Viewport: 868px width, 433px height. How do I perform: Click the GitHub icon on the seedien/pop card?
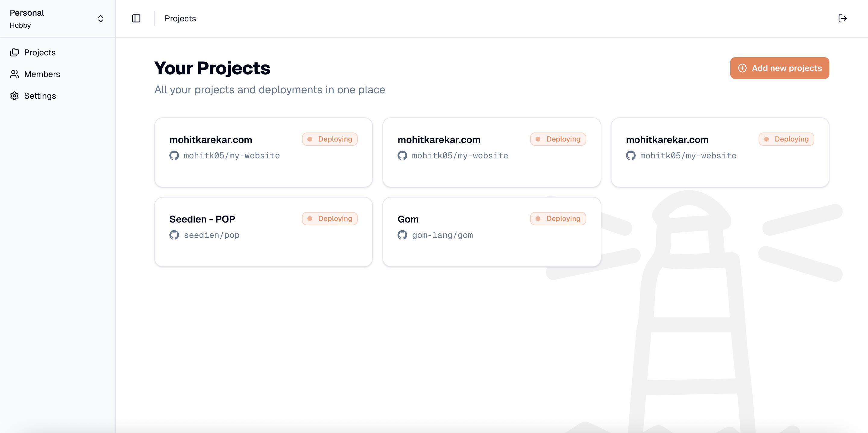point(174,235)
